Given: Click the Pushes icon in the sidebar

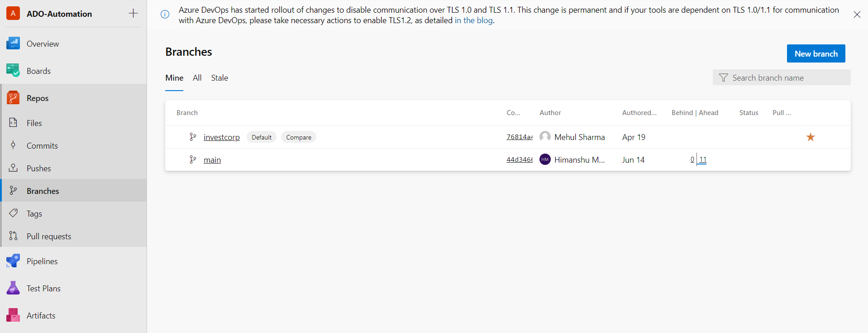Looking at the screenshot, I should coord(14,168).
